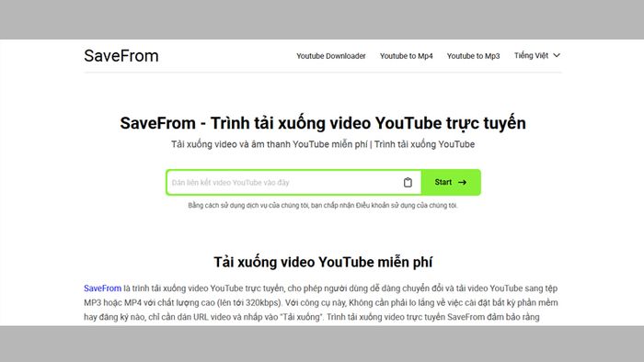Go to Youtube to Mp4 page
Viewport: 644px width, 362px height.
click(x=407, y=56)
